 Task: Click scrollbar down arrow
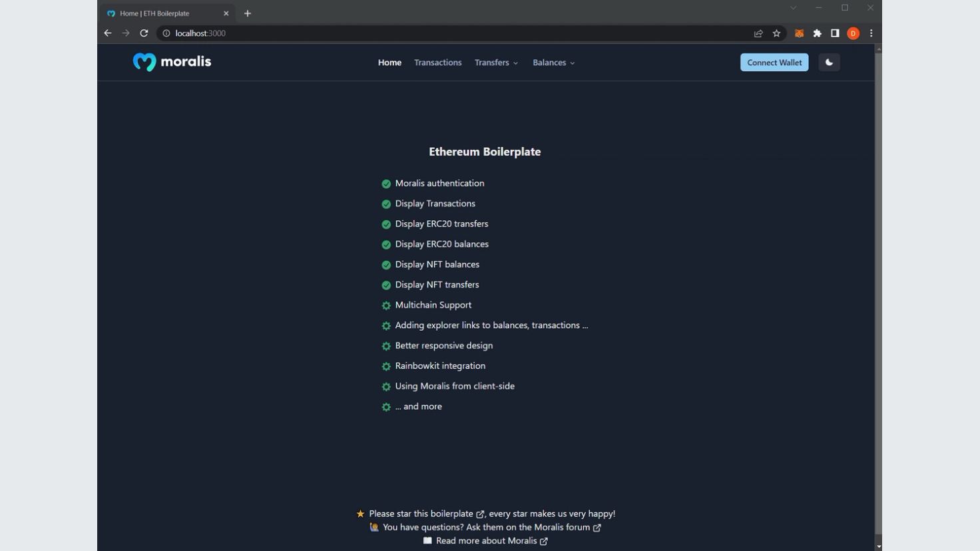pos(879,546)
